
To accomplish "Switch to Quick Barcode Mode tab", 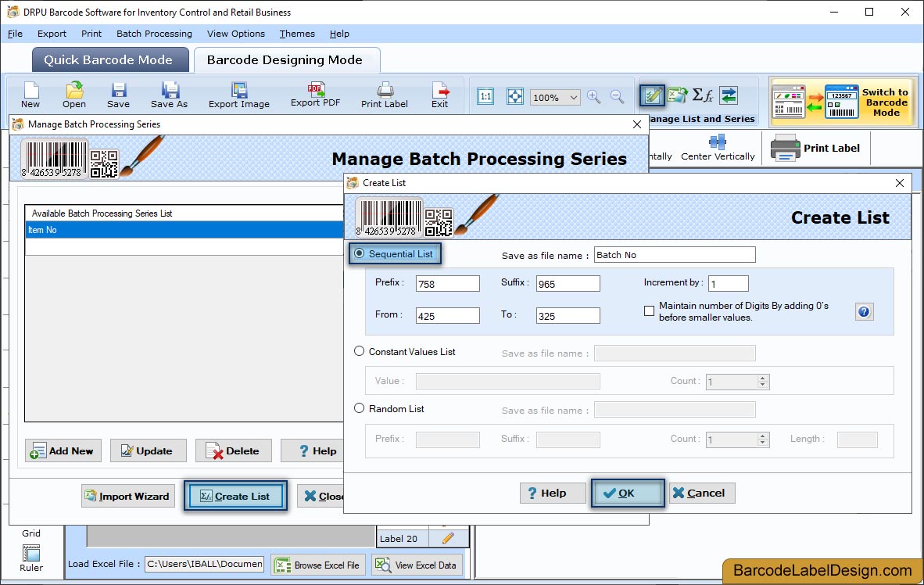I will tap(110, 59).
